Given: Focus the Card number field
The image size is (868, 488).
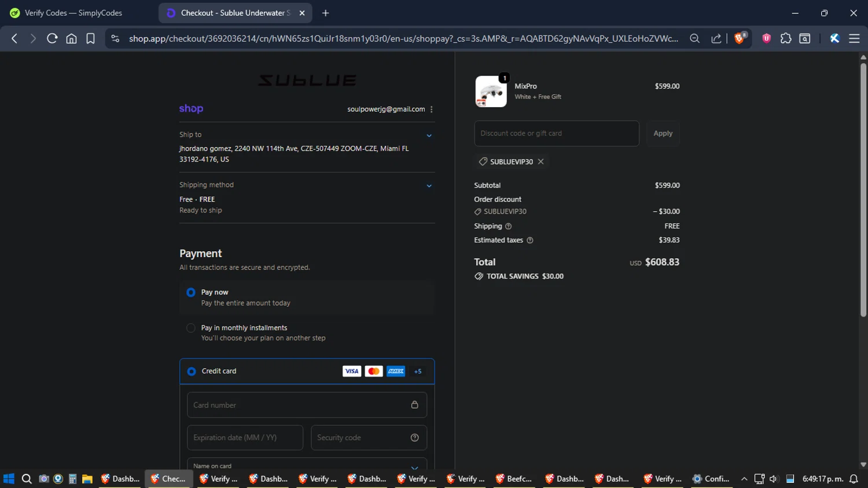Looking at the screenshot, I should coord(307,405).
